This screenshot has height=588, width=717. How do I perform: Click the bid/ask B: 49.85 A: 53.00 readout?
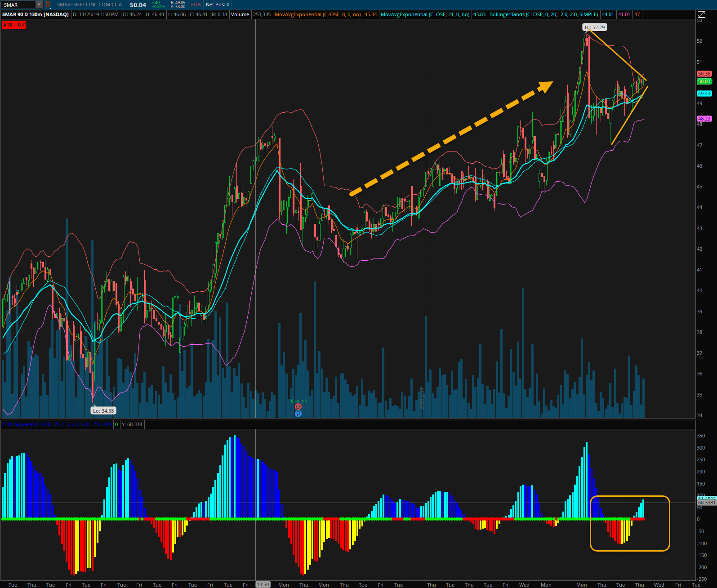click(178, 4)
